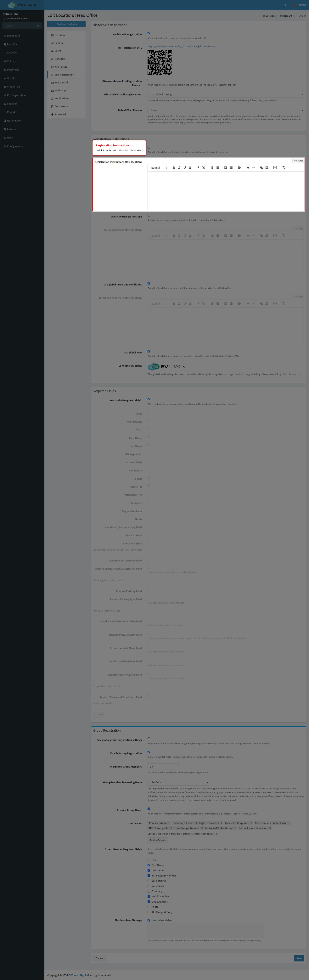
Task: Insert bullet list in Registration Instructions editor
Action: pyautogui.click(x=218, y=168)
